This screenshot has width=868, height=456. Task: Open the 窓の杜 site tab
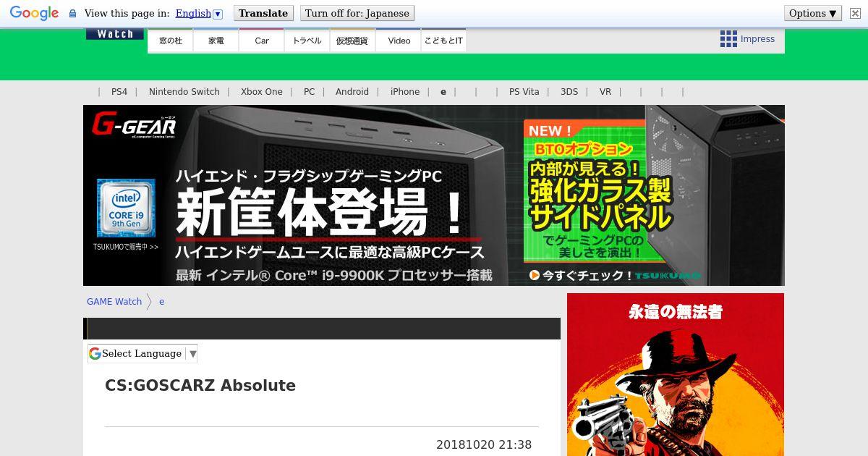pos(171,41)
